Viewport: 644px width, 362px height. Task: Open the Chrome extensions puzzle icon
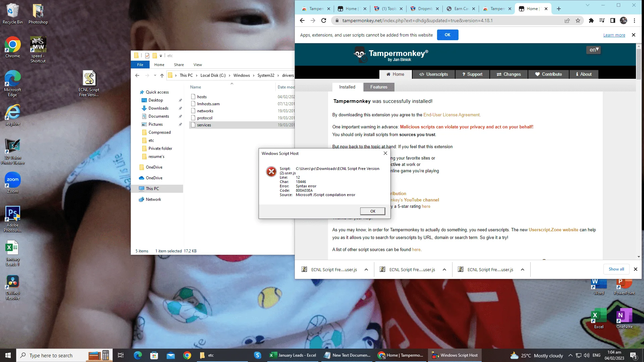pyautogui.click(x=591, y=20)
